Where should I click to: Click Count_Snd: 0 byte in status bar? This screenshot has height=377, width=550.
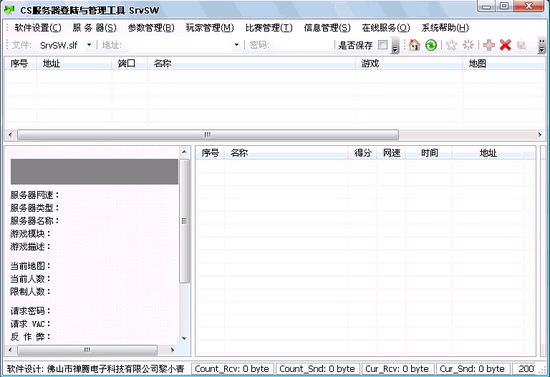[x=317, y=369]
